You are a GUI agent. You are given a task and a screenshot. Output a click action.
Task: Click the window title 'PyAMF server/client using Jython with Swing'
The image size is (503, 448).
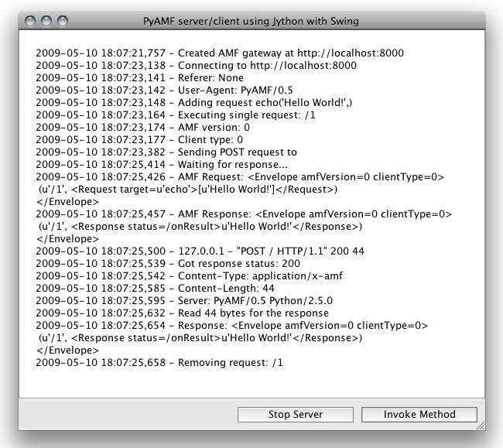coord(251,21)
